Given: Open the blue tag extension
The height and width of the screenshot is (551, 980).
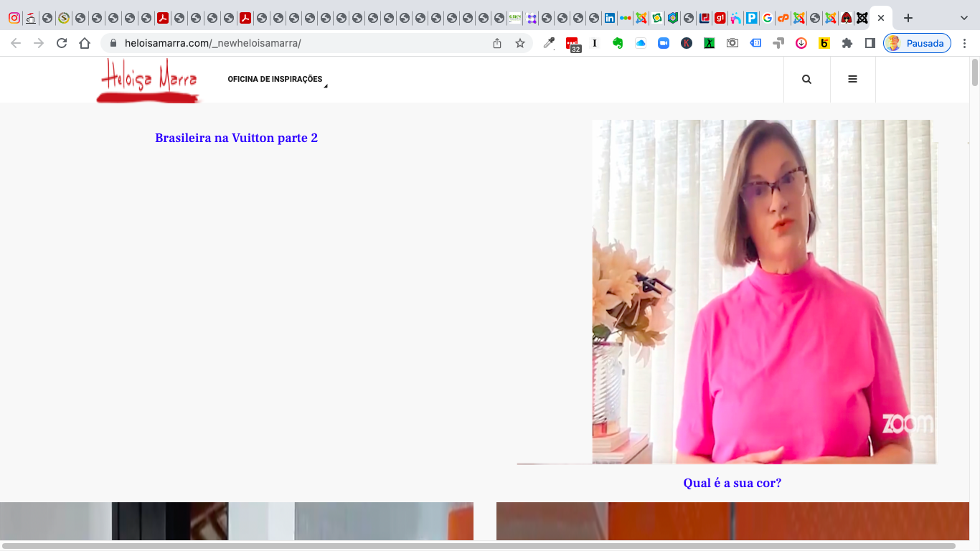Looking at the screenshot, I should [x=755, y=43].
